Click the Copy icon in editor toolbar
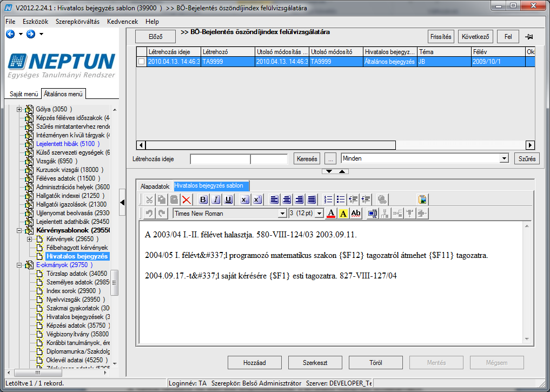Image resolution: width=550 pixels, height=392 pixels. (x=162, y=200)
